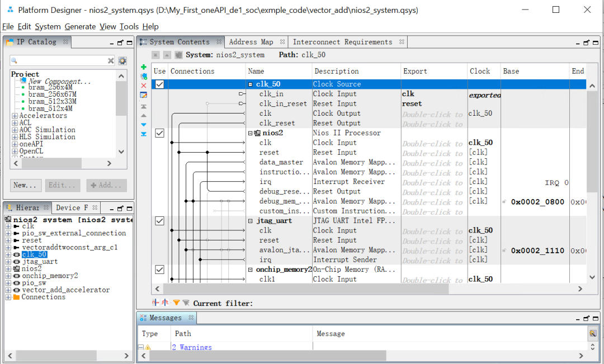Maximize the System Contents panel
The image size is (604, 364).
coord(596,42)
